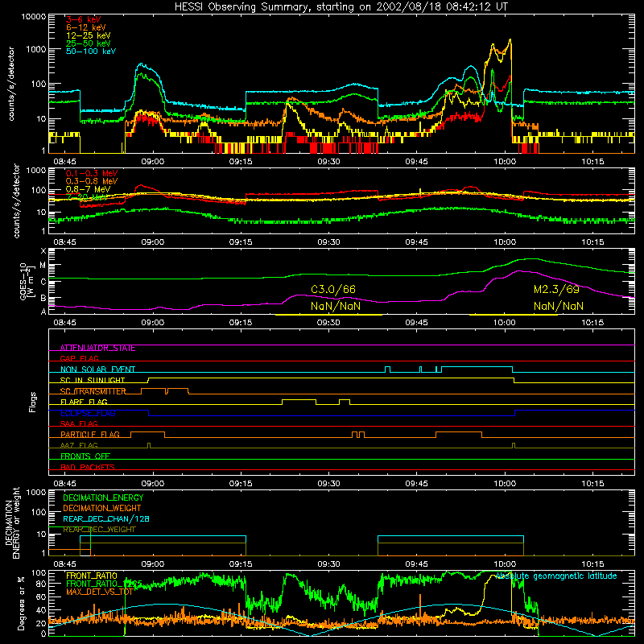Viewport: 644px width, 644px height.
Task: Select the DECIMATION ENERGY or weight axis label
Action: tap(12, 522)
